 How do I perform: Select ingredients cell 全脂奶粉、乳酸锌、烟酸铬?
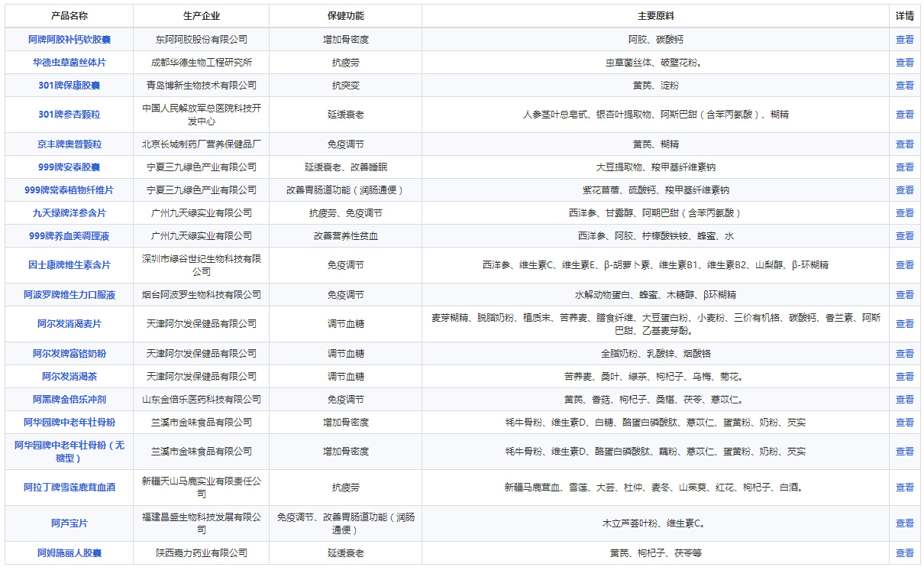point(656,354)
